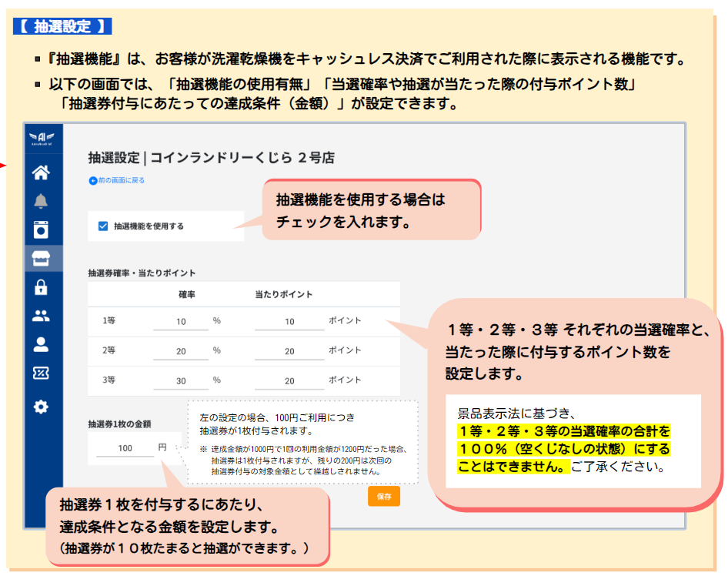Viewport: 728px width, 576px height.
Task: Select 3等 当たりポイント input field
Action: click(289, 381)
